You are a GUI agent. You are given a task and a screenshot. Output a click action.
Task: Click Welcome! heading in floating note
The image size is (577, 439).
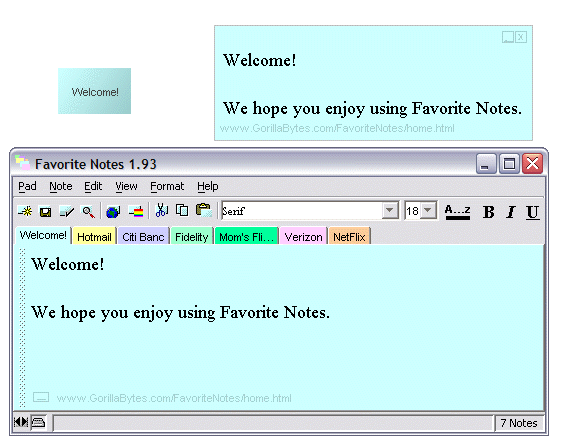point(259,60)
